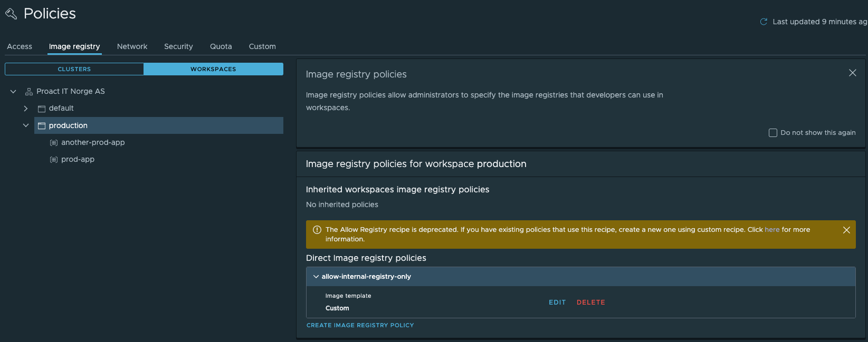Click the workspace icon beside production
The image size is (868, 342).
tap(42, 125)
